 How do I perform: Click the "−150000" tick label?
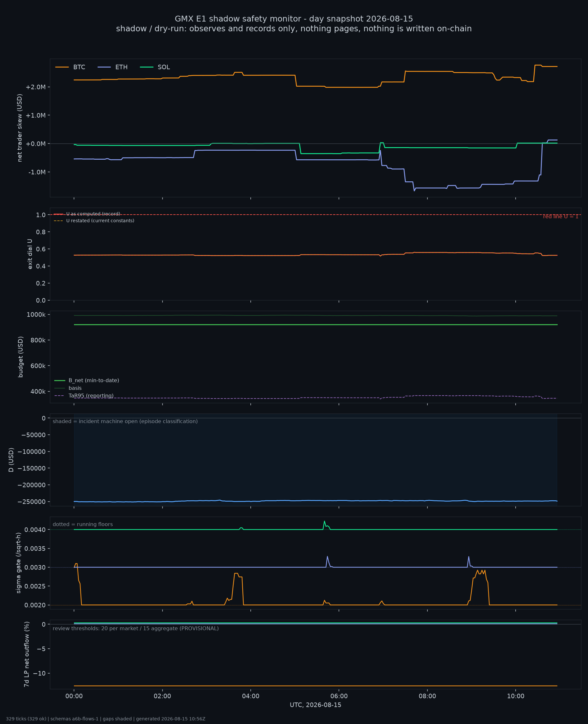coord(32,468)
